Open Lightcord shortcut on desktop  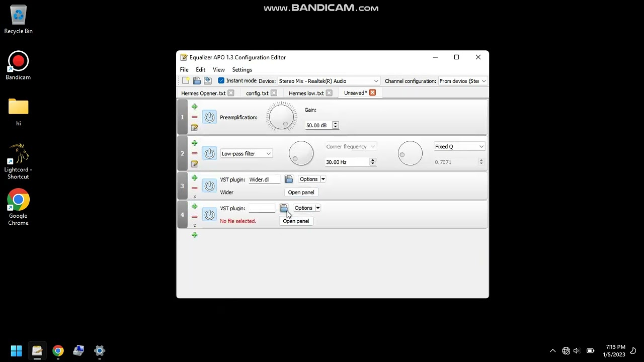(x=18, y=161)
